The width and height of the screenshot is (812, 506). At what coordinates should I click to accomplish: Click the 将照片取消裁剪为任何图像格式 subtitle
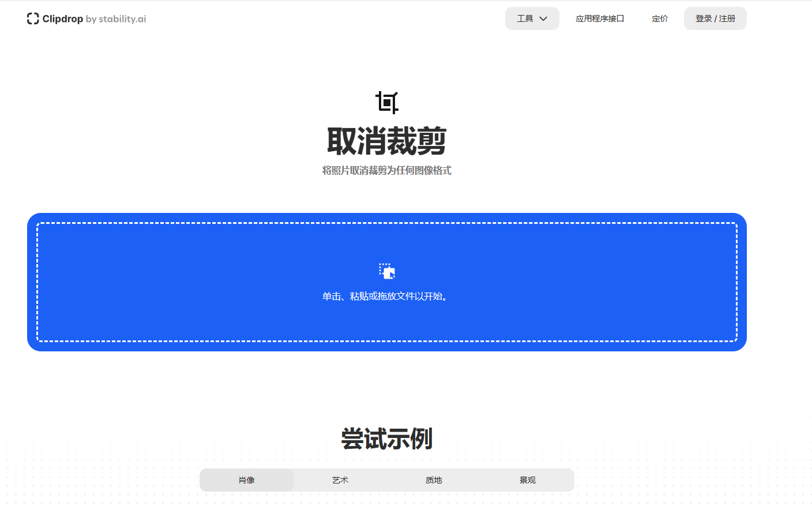386,170
